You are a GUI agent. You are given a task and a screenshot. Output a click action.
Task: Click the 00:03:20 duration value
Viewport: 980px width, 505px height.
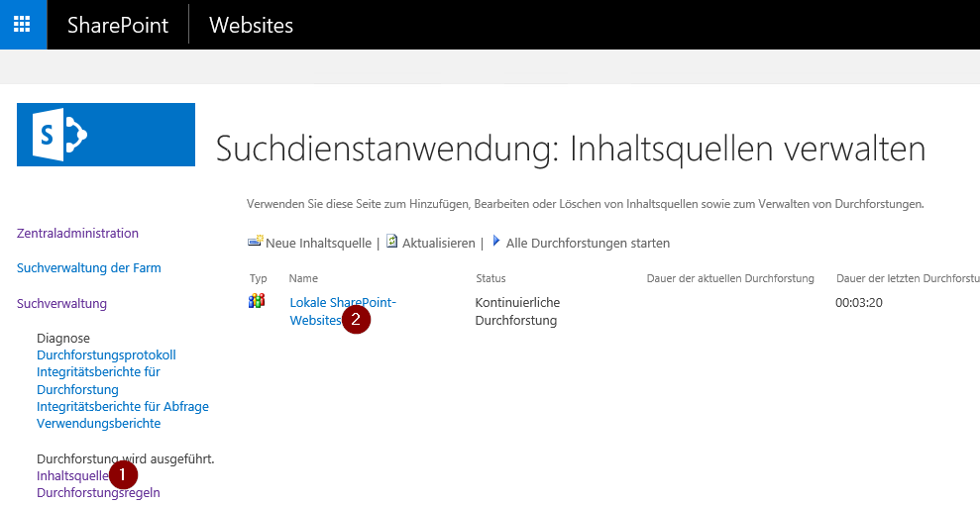pyautogui.click(x=859, y=303)
